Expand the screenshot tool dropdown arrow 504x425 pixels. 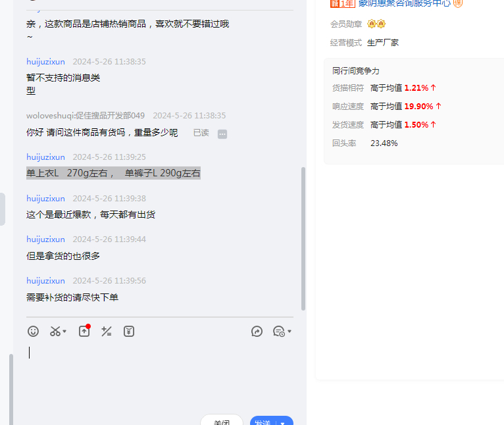pos(64,332)
